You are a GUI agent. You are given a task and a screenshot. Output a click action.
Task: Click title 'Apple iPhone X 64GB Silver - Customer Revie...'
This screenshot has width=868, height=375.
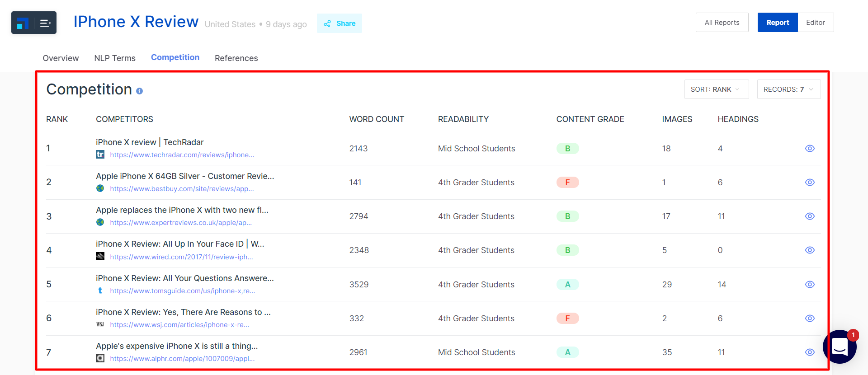pos(185,176)
